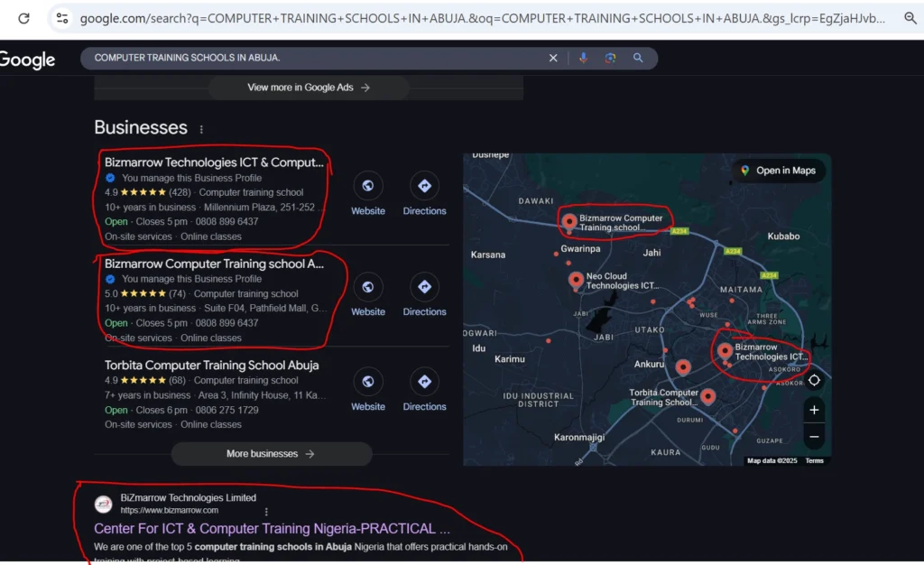Open site info icon in address bar
This screenshot has height=565, width=924.
(62, 18)
